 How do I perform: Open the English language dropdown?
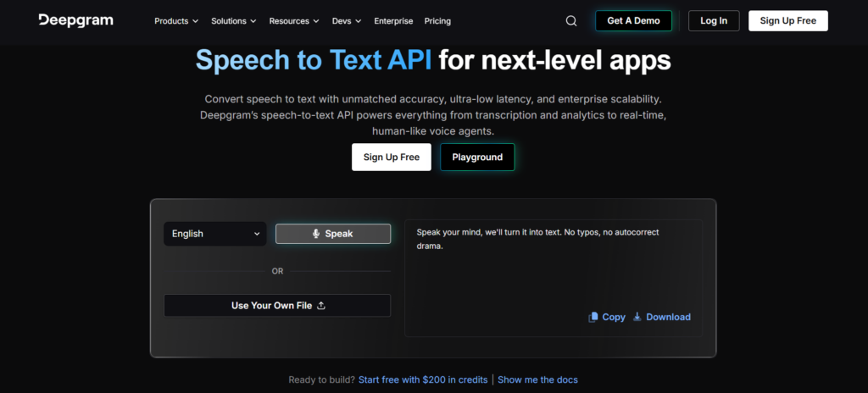pyautogui.click(x=215, y=234)
